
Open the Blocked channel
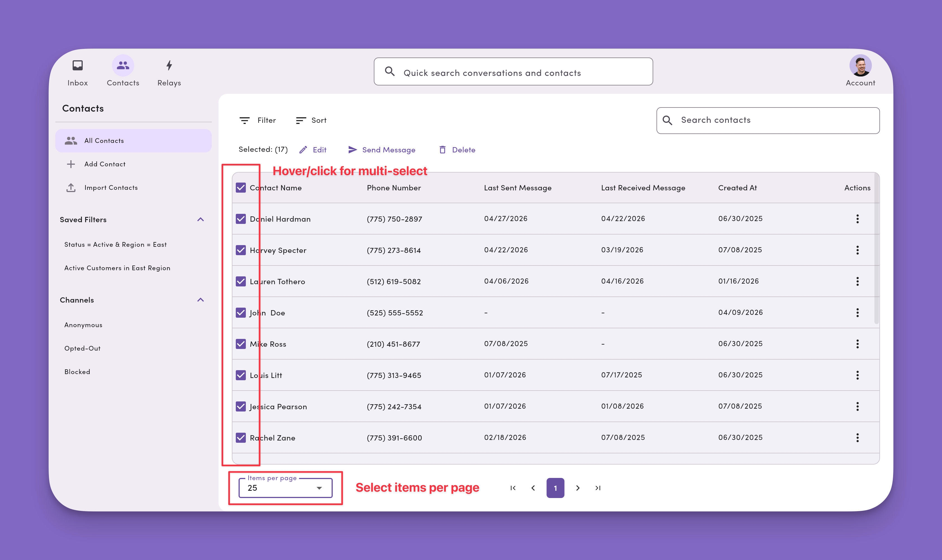[77, 372]
